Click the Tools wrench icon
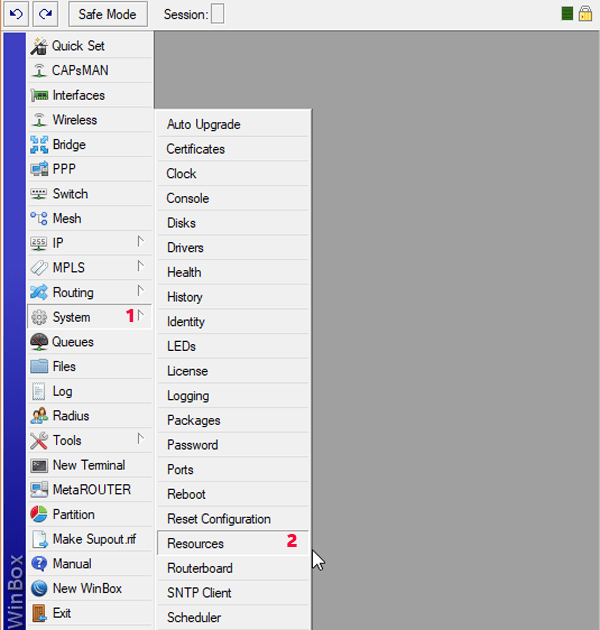600x630 pixels. pos(39,440)
